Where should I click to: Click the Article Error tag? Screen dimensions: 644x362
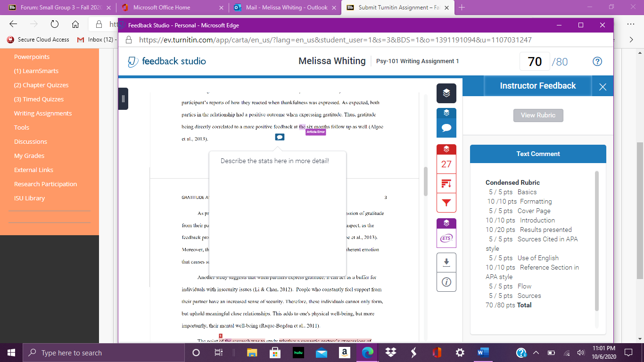315,132
